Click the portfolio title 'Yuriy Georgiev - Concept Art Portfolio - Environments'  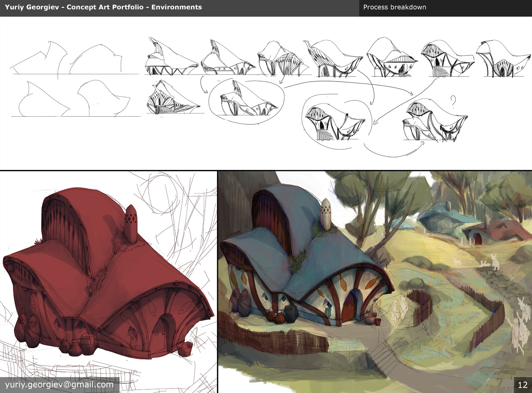103,7
